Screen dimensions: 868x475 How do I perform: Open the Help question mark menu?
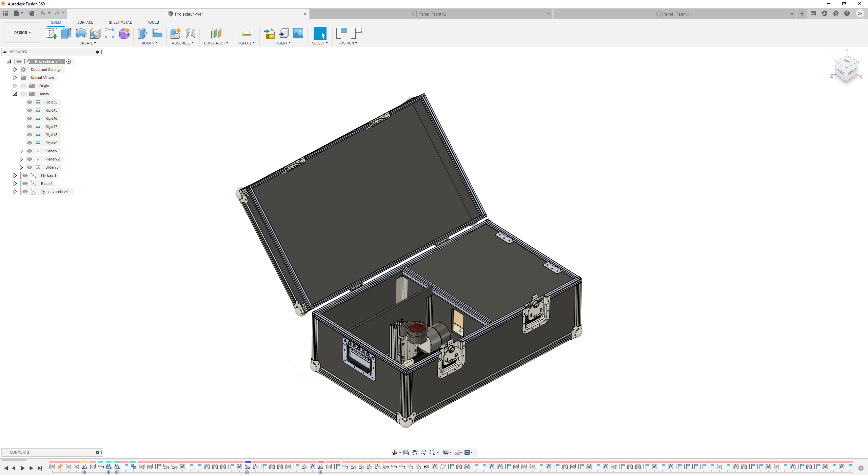click(847, 13)
